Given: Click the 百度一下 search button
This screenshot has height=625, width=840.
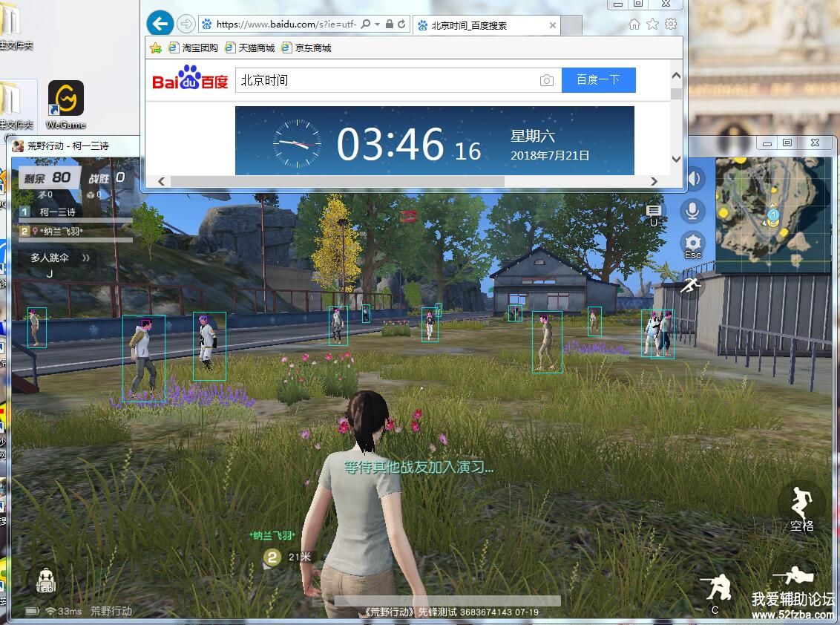Looking at the screenshot, I should [x=598, y=80].
